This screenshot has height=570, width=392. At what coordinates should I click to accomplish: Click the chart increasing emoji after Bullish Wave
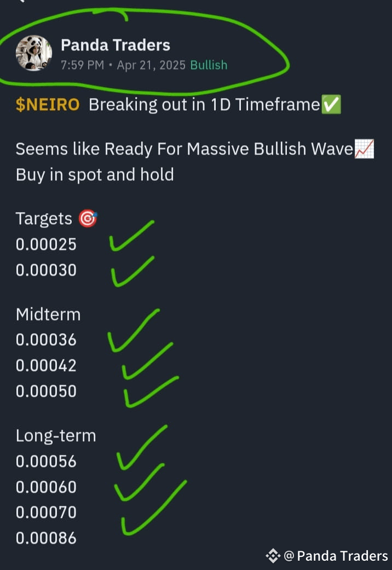pyautogui.click(x=366, y=148)
